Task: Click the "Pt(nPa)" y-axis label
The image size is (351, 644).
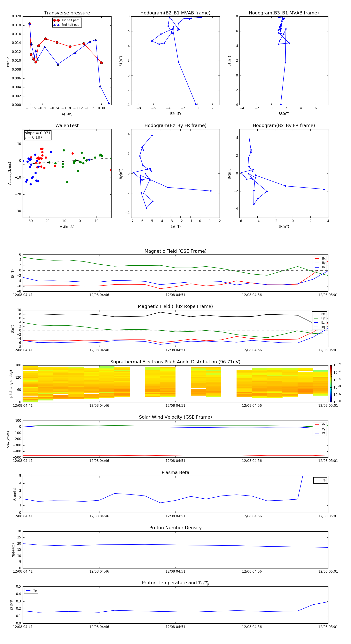Action: pos(8,61)
